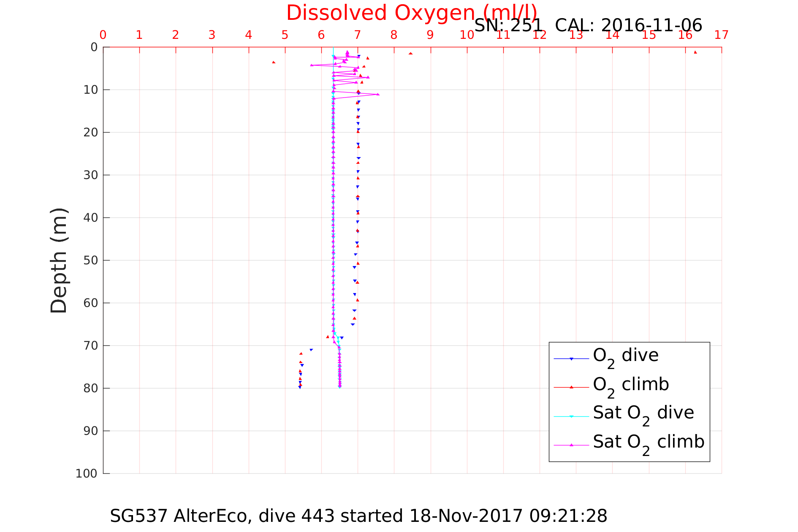
Task: Click the depth-axis tick label '50'
Action: (91, 261)
